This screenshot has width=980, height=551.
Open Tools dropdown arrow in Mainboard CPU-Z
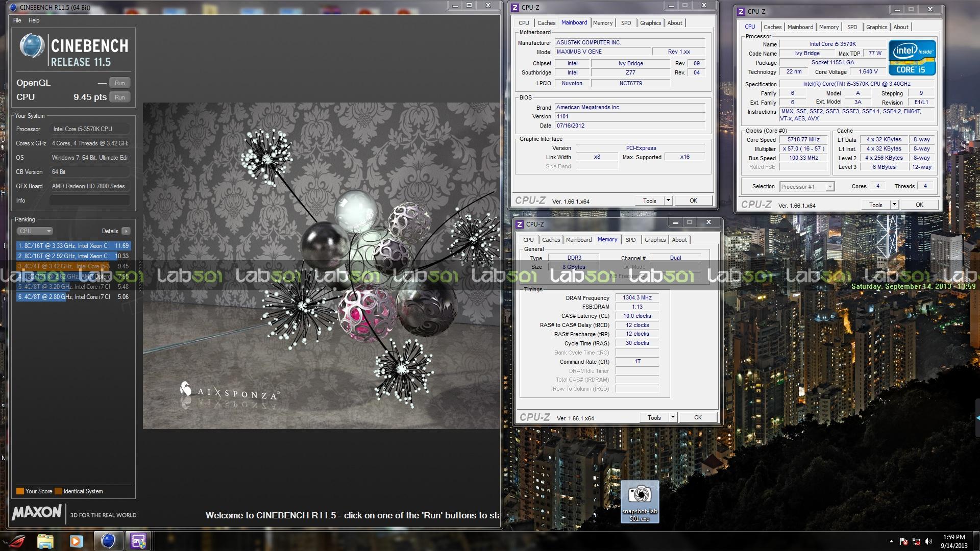pos(668,201)
